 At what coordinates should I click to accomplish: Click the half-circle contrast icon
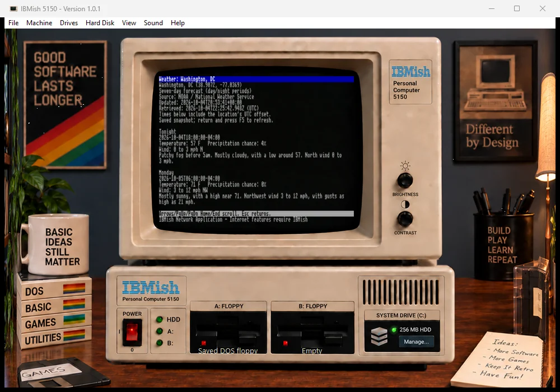coord(405,204)
